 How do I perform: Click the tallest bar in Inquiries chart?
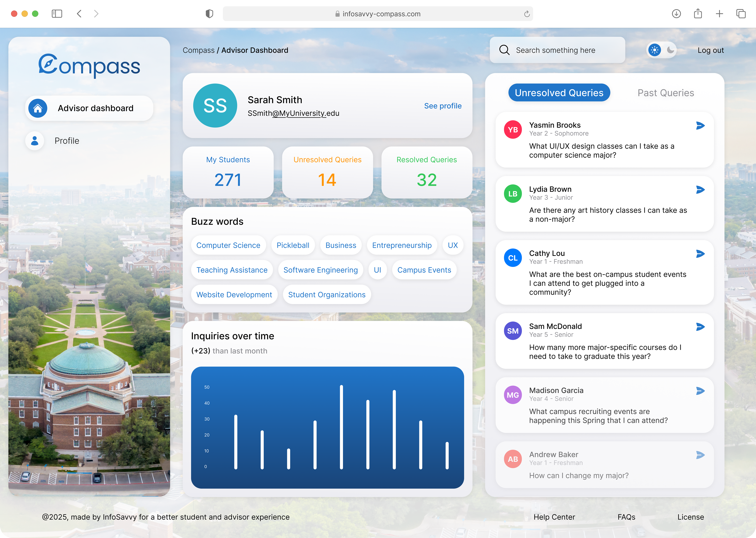pyautogui.click(x=341, y=427)
